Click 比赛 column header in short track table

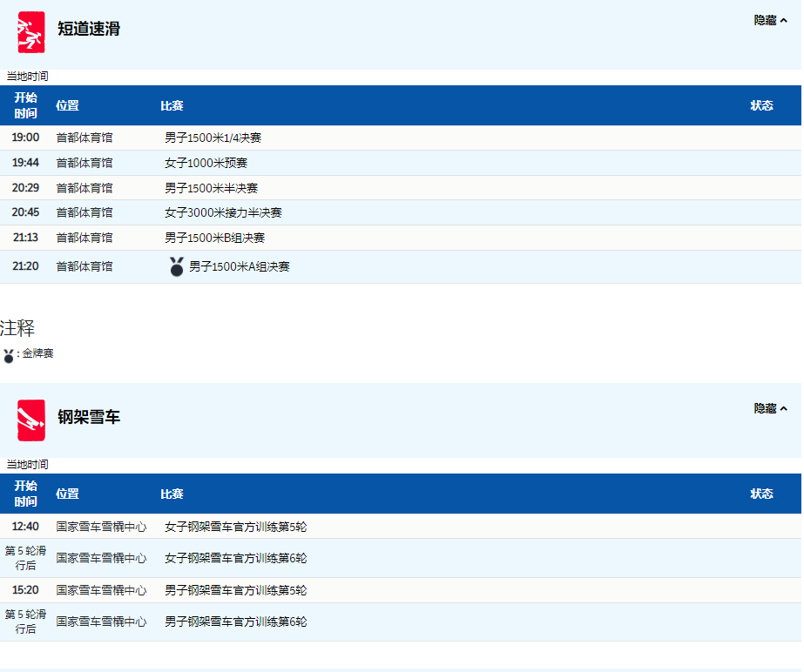click(x=172, y=105)
